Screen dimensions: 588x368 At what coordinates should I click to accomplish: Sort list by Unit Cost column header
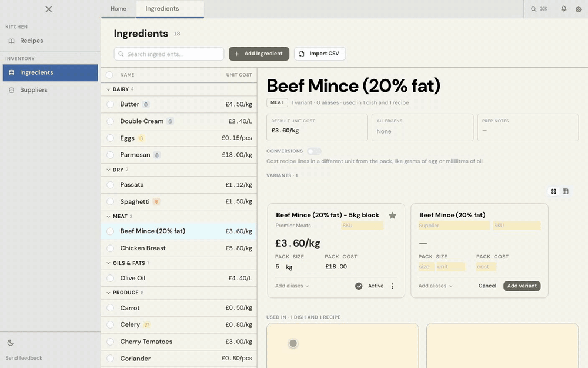coord(239,75)
